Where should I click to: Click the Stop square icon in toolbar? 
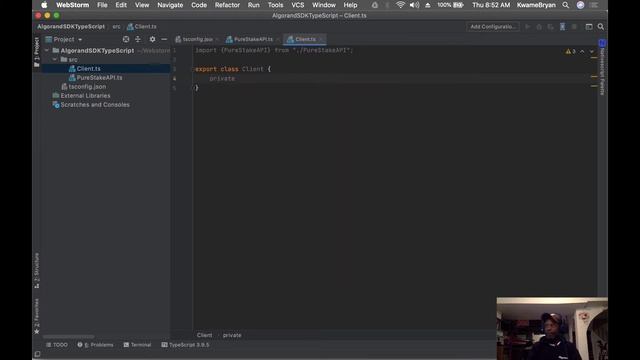click(x=574, y=27)
